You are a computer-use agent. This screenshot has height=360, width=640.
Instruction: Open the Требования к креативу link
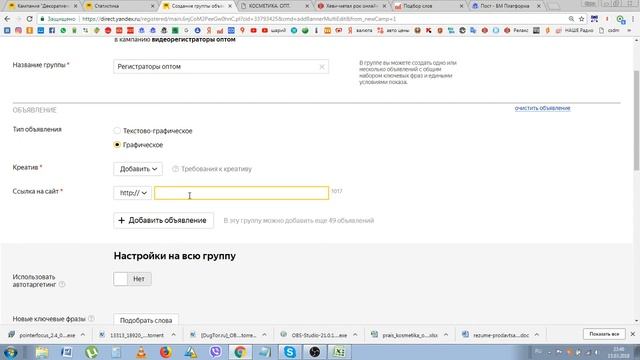point(216,169)
